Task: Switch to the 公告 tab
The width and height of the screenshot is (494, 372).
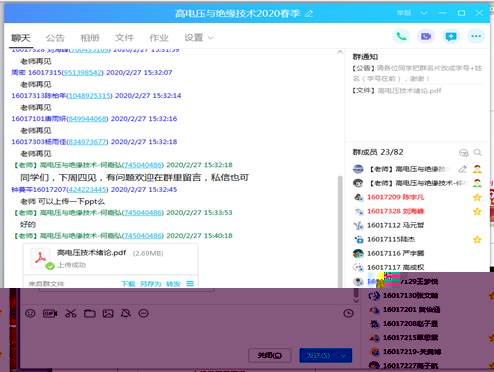Action: pyautogui.click(x=55, y=38)
